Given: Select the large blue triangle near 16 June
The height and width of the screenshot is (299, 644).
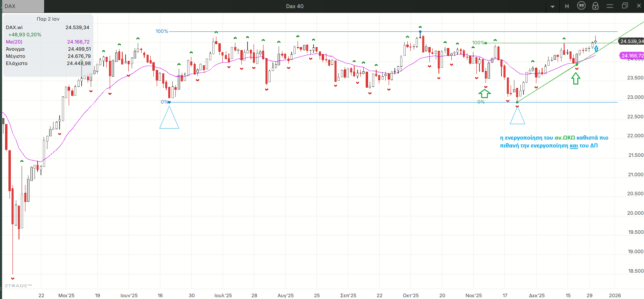Looking at the screenshot, I should (169, 119).
